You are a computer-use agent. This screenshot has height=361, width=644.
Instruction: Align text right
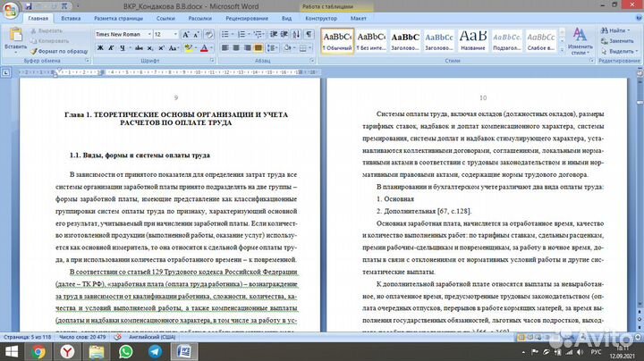[247, 48]
